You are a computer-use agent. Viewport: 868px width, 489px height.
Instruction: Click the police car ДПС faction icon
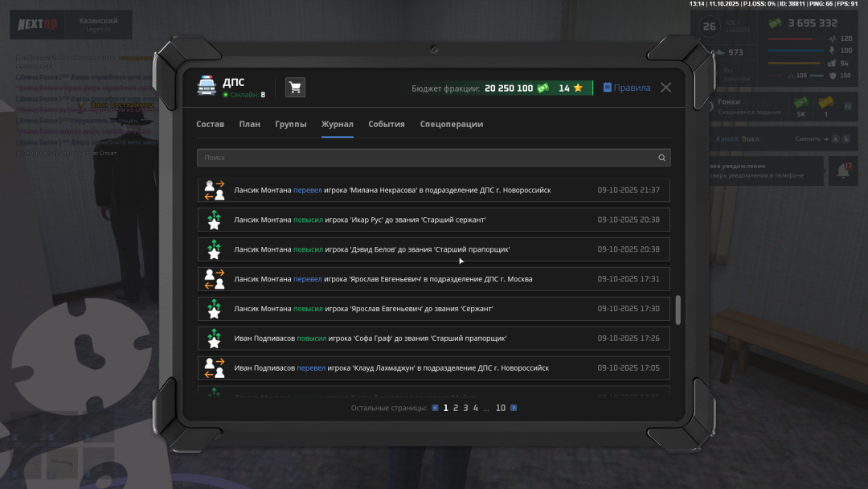(207, 87)
